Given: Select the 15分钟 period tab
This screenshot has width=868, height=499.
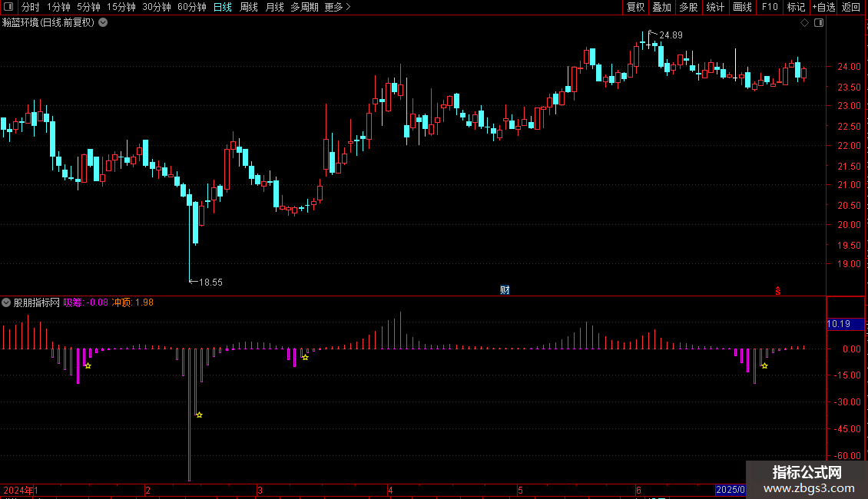Looking at the screenshot, I should (x=121, y=7).
